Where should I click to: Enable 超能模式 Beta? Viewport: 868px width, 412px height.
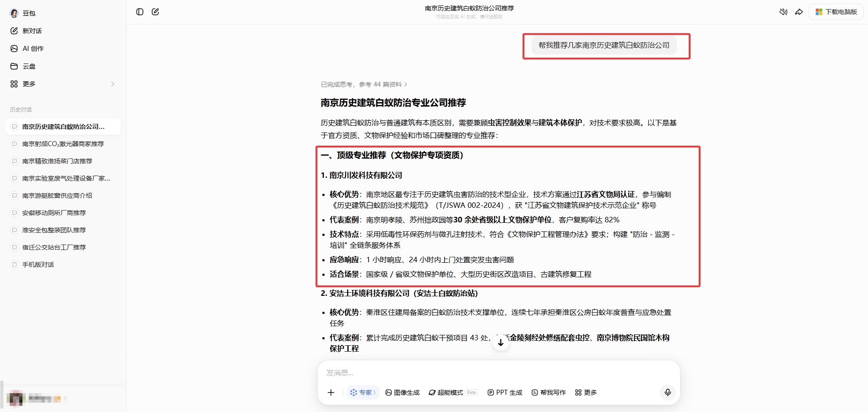point(453,392)
